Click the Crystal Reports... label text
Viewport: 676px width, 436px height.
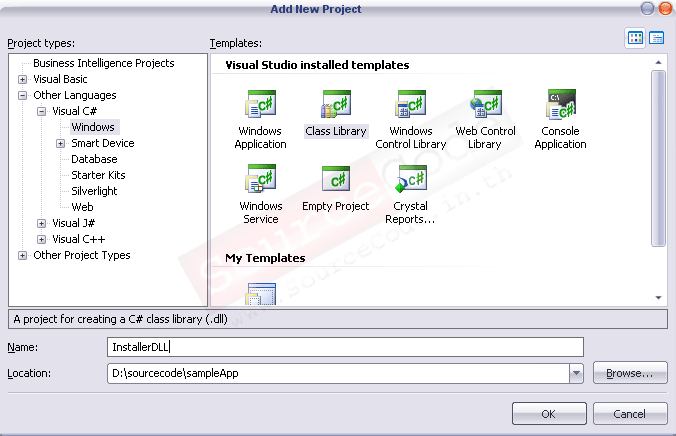pos(410,213)
